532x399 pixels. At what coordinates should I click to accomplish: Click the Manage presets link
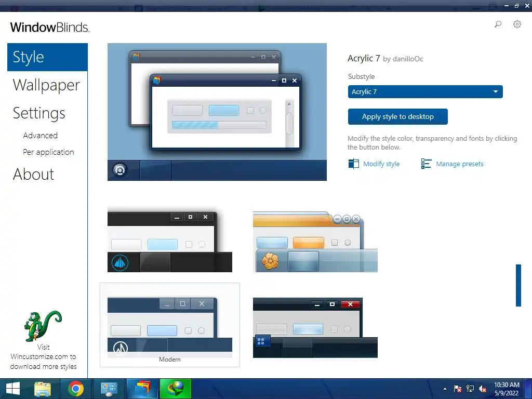tap(459, 164)
